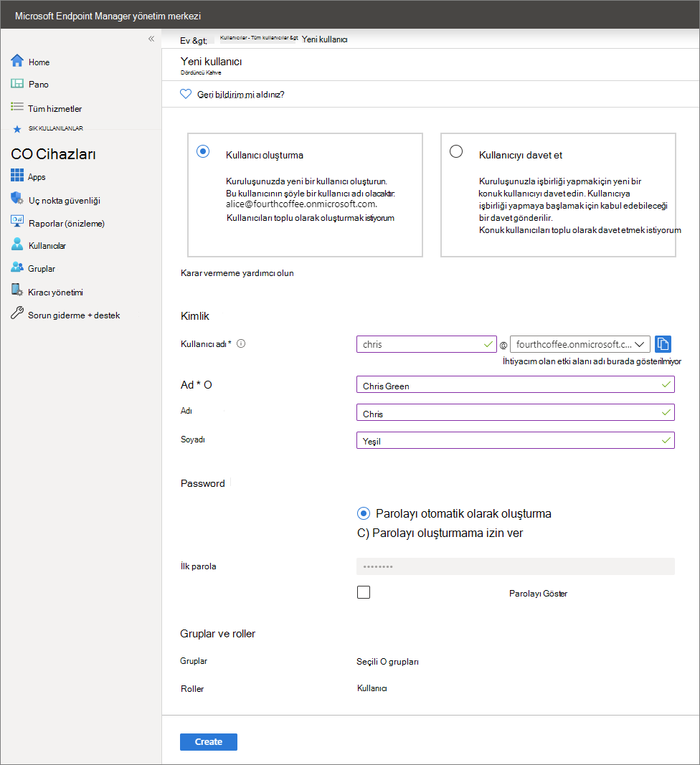This screenshot has width=700, height=765.
Task: Check the Parolayı Göster checkbox
Action: (364, 592)
